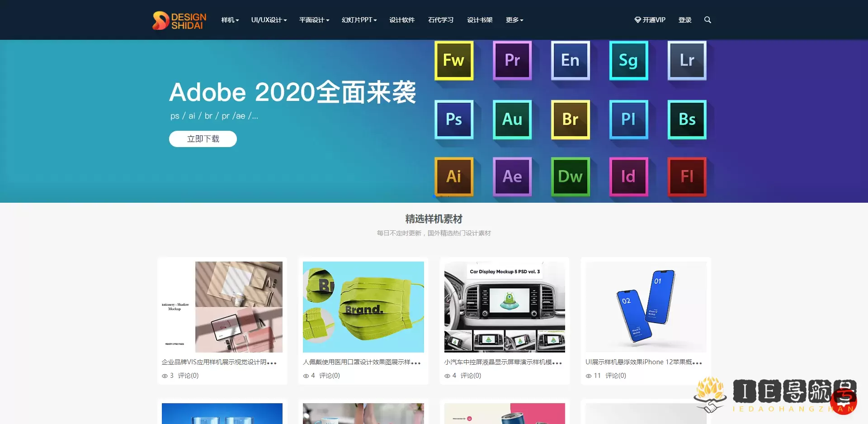Viewport: 868px width, 424px height.
Task: Open the 设计软件 menu item
Action: tap(402, 20)
